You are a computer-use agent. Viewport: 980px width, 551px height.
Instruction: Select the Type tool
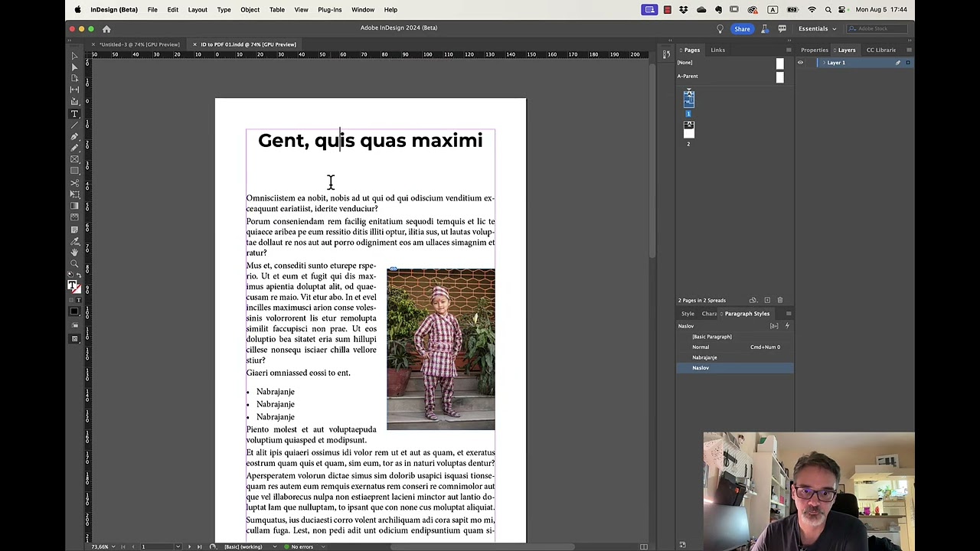click(74, 113)
